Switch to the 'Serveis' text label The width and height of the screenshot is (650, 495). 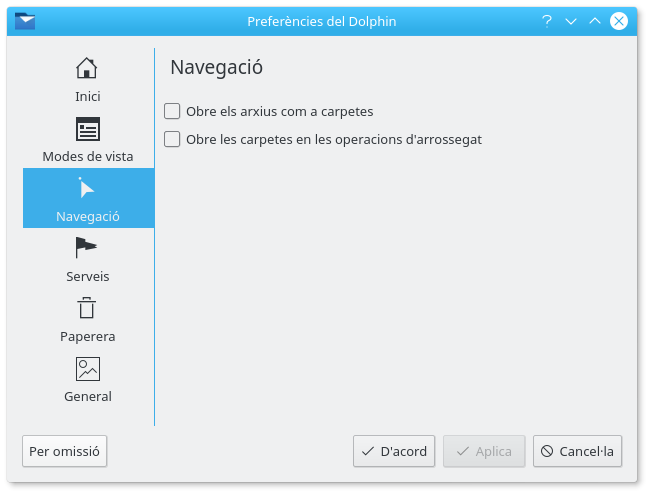coord(87,276)
